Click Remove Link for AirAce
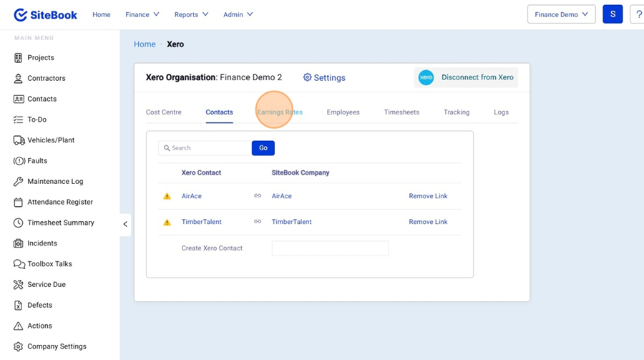The height and width of the screenshot is (360, 644). coord(428,196)
